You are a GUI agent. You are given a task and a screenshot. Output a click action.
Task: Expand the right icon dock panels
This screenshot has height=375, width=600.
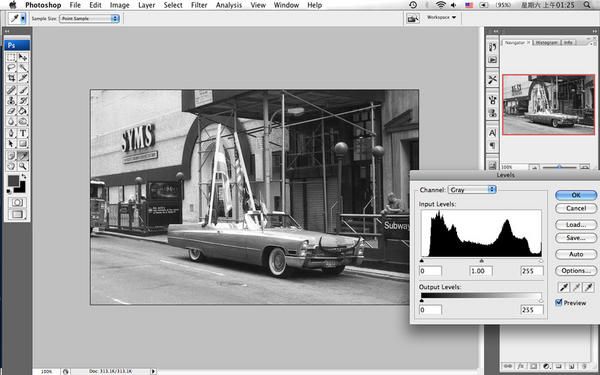pyautogui.click(x=495, y=31)
